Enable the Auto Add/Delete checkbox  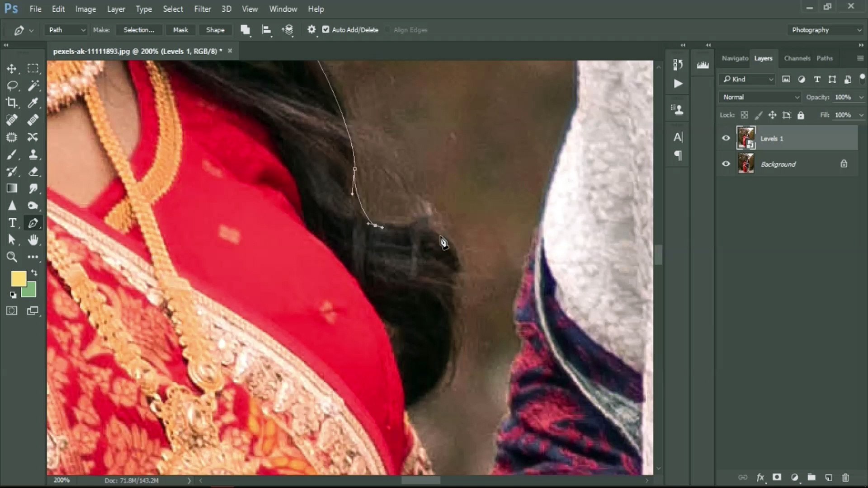click(x=326, y=29)
